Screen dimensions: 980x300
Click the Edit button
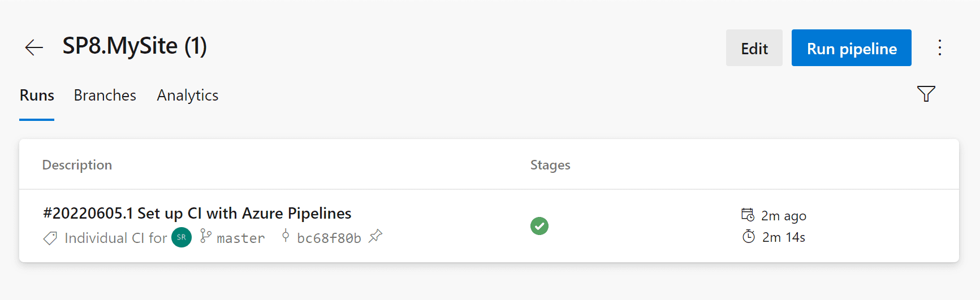click(x=754, y=48)
